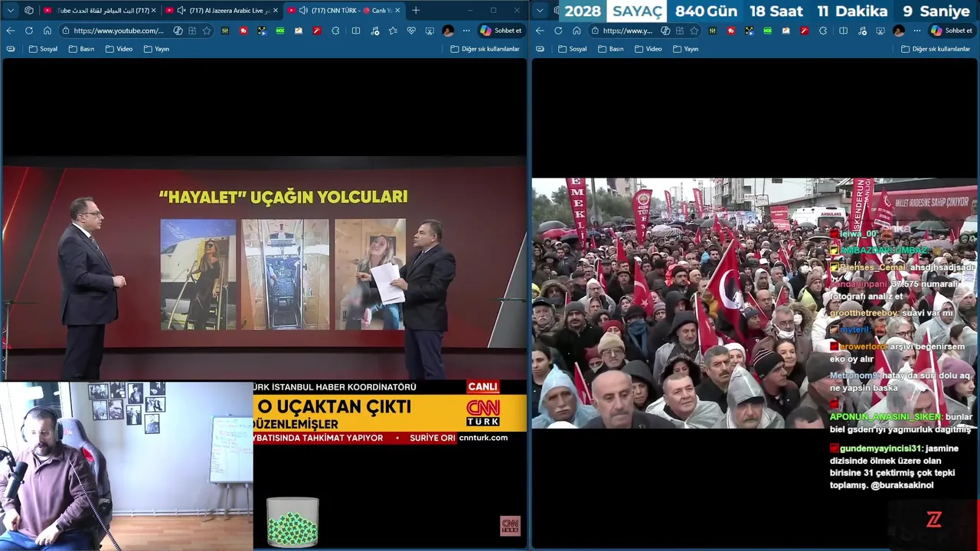Open Video bookmarks folder in right browser
The height and width of the screenshot is (551, 980).
click(x=648, y=49)
